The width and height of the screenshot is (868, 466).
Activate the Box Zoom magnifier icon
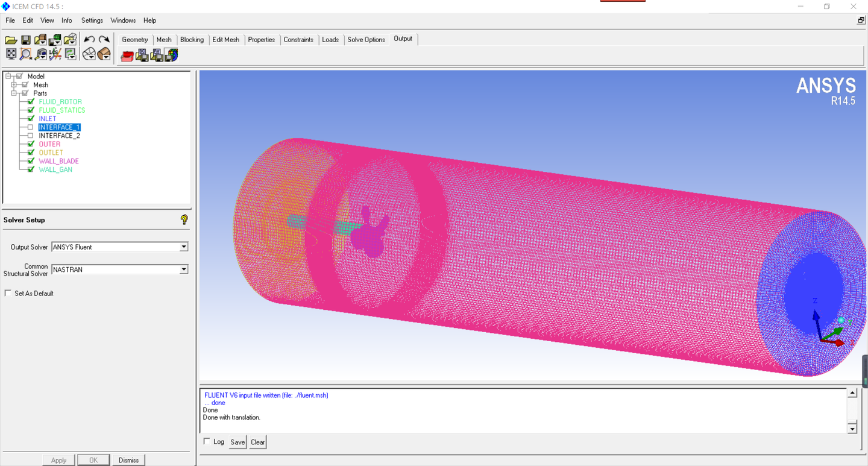coord(25,54)
